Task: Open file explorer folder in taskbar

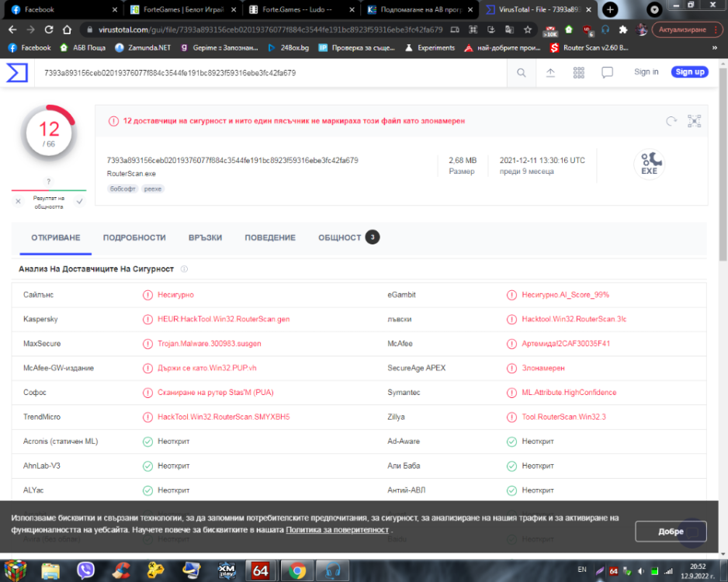Action: (x=50, y=570)
